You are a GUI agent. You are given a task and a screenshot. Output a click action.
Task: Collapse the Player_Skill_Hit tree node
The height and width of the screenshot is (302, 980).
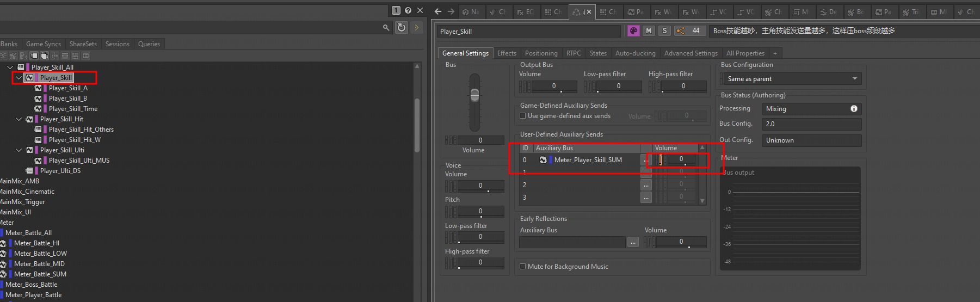(x=19, y=119)
